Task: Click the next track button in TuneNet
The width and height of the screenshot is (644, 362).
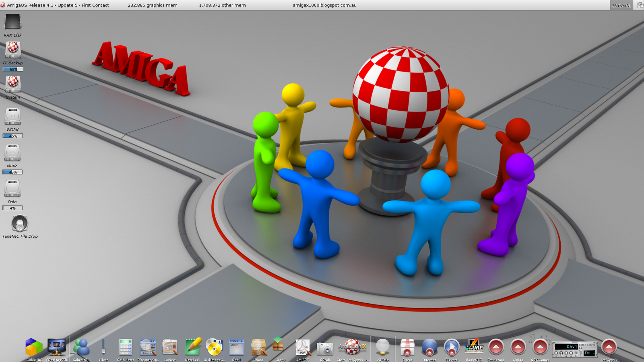Action: [566, 353]
